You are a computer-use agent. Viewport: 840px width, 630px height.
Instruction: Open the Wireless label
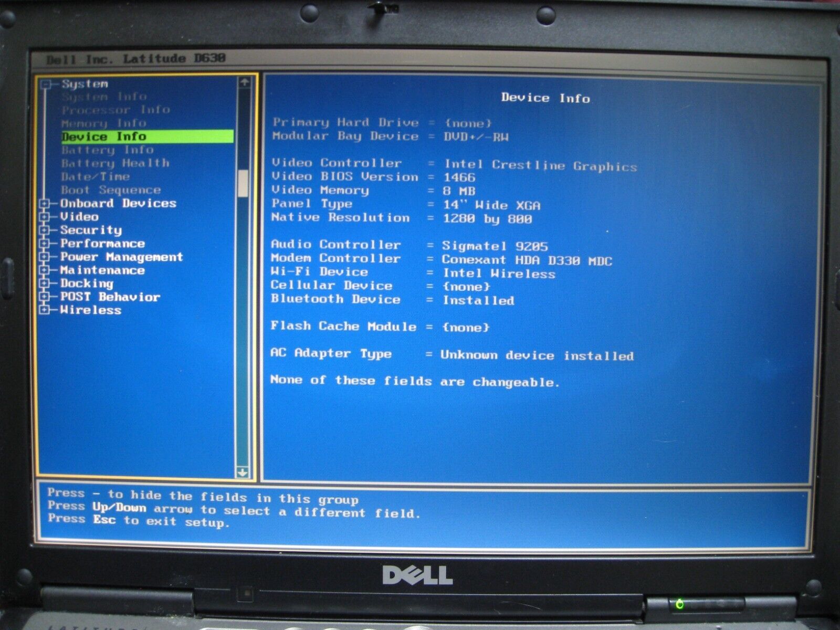coord(90,310)
